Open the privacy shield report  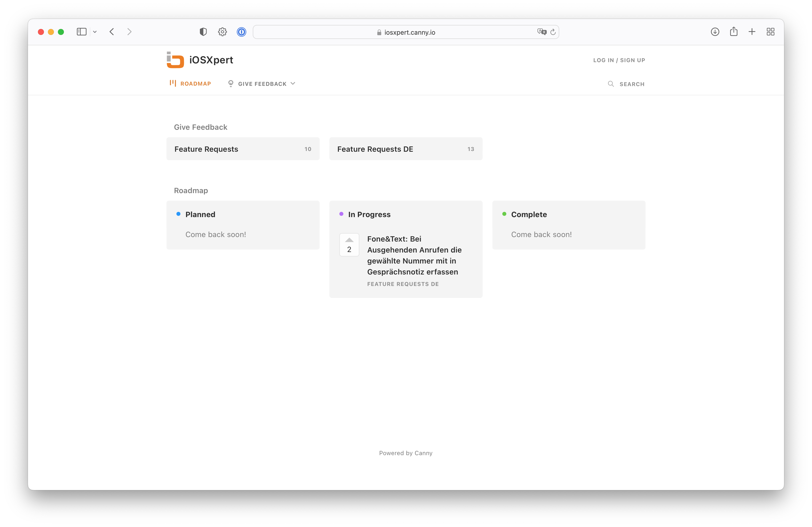203,32
